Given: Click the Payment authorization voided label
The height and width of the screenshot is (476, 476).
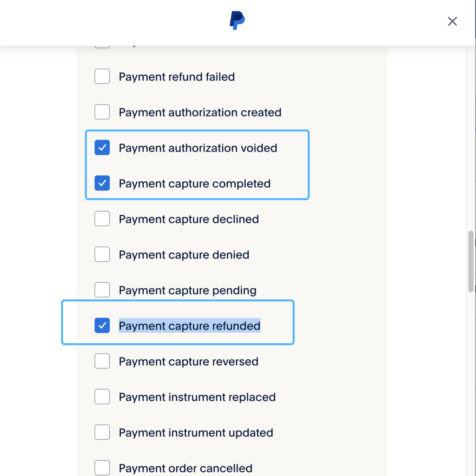Looking at the screenshot, I should 198,148.
